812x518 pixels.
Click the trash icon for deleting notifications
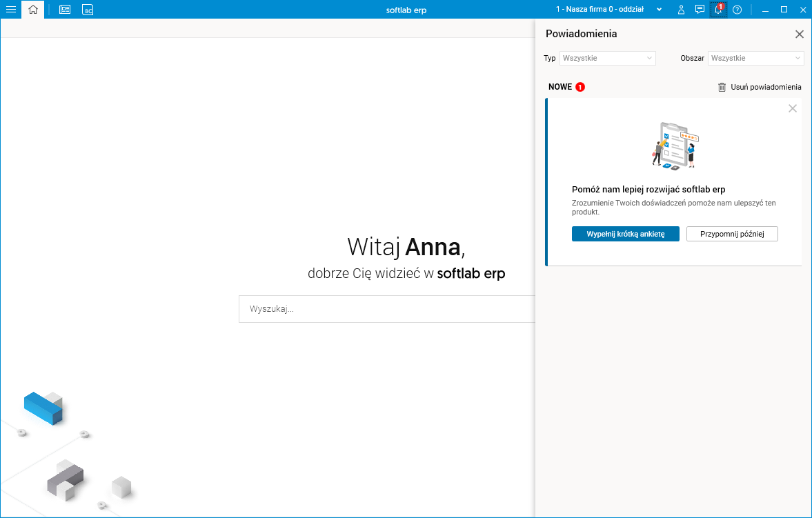pyautogui.click(x=722, y=87)
